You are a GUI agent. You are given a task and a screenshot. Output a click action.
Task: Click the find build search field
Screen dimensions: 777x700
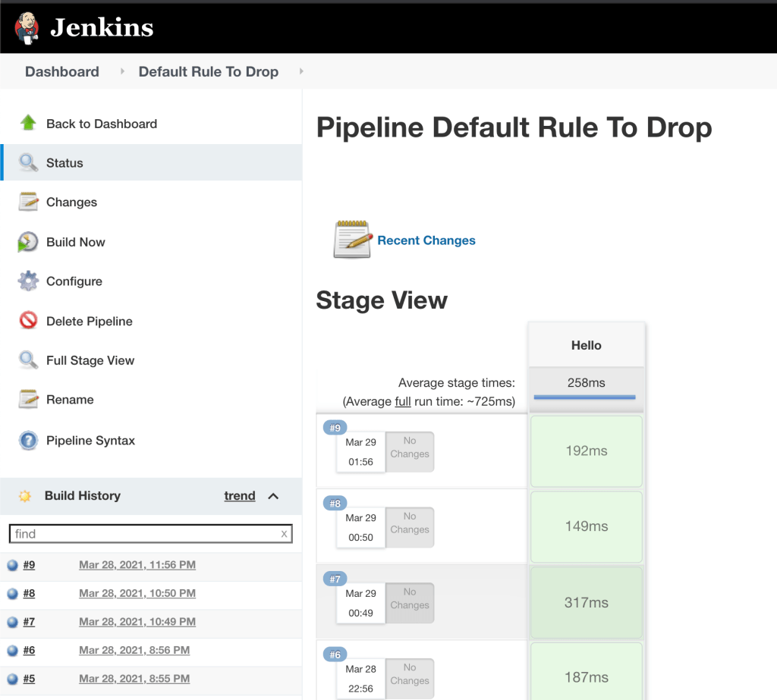click(x=144, y=534)
